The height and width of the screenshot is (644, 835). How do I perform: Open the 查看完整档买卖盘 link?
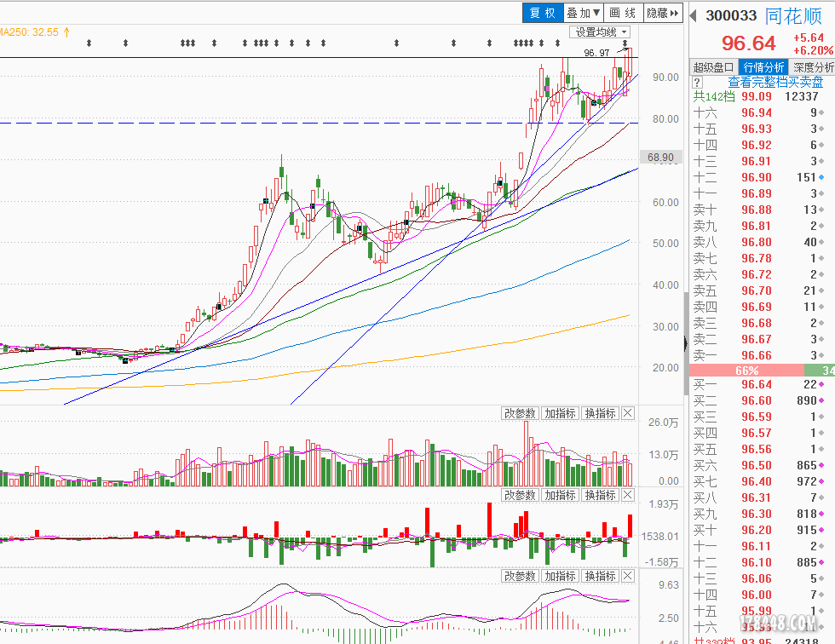click(x=775, y=83)
